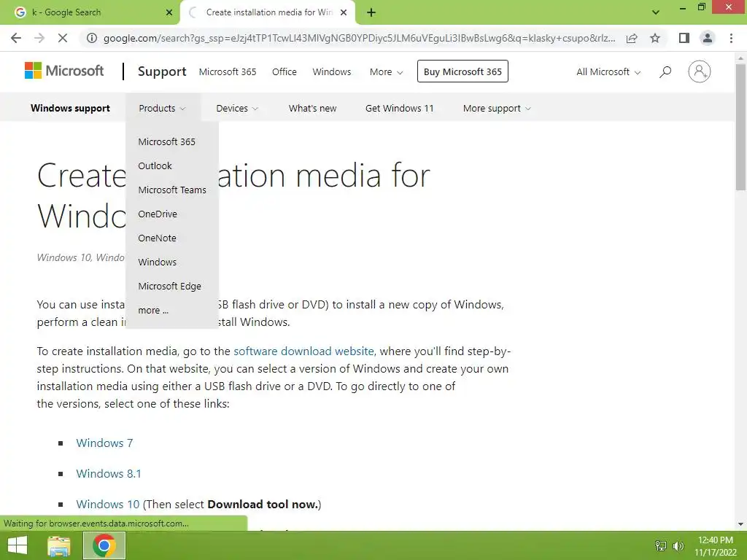Open Windows link in top header

click(x=332, y=71)
